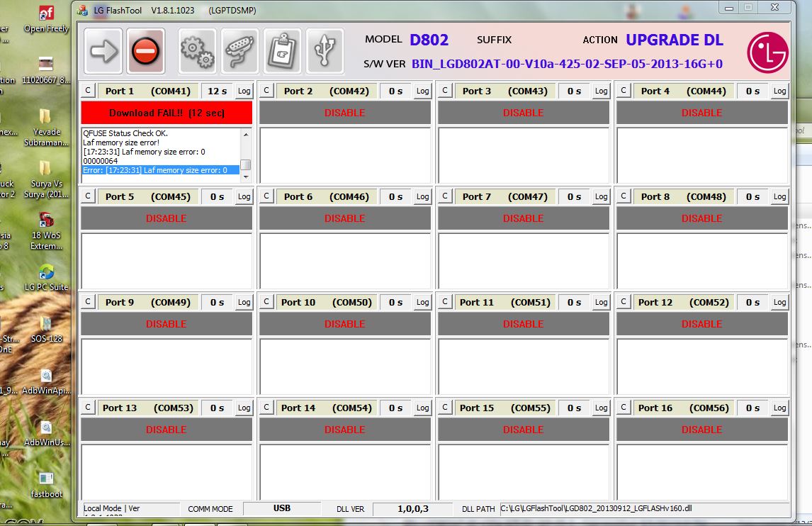The height and width of the screenshot is (526, 812).
Task: Click the Download FAIL status bar
Action: pyautogui.click(x=167, y=113)
